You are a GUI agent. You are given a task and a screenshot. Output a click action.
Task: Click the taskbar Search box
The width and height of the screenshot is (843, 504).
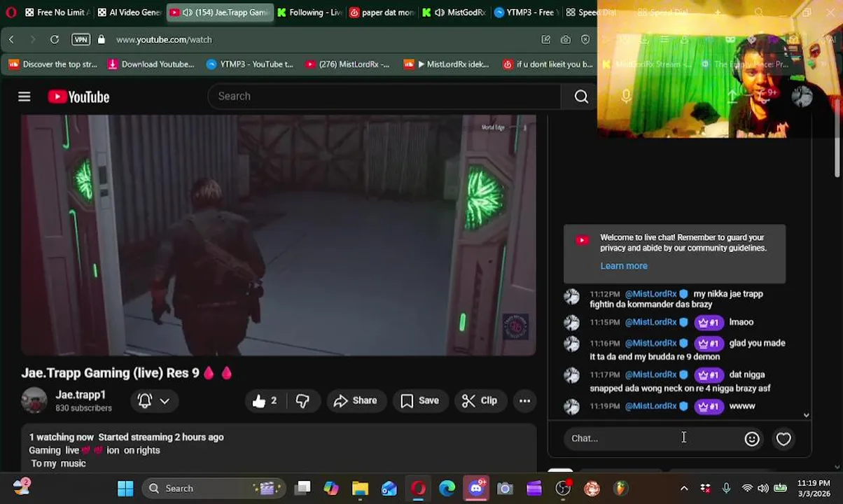coord(214,489)
